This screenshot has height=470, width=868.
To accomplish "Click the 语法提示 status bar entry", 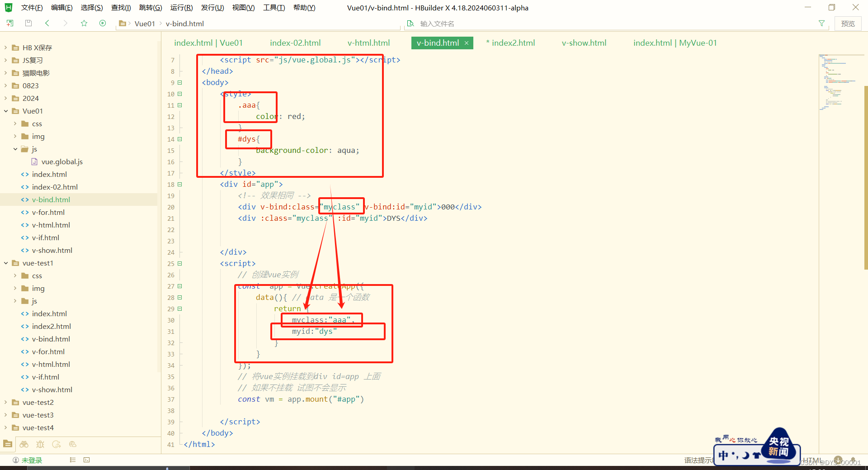I will click(x=699, y=460).
